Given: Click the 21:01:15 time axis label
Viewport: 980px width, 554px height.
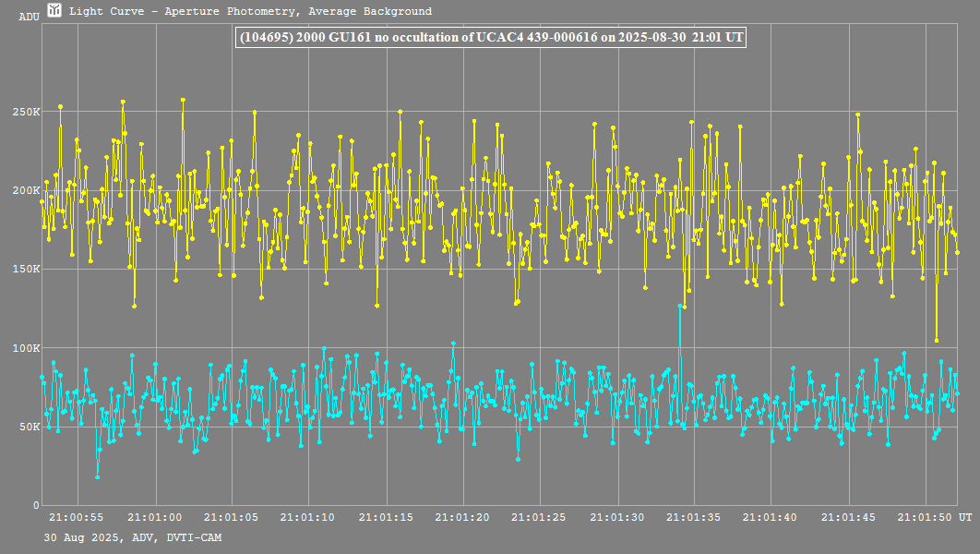Looking at the screenshot, I should 386,517.
